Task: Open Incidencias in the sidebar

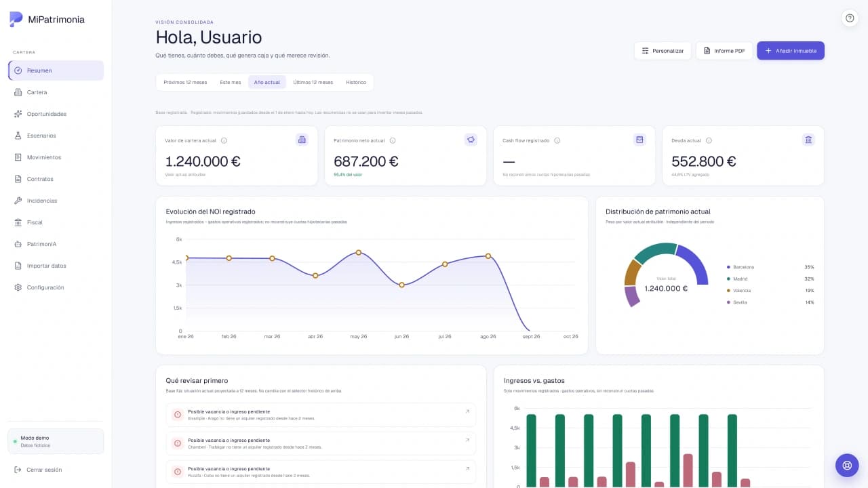Action: pyautogui.click(x=56, y=201)
